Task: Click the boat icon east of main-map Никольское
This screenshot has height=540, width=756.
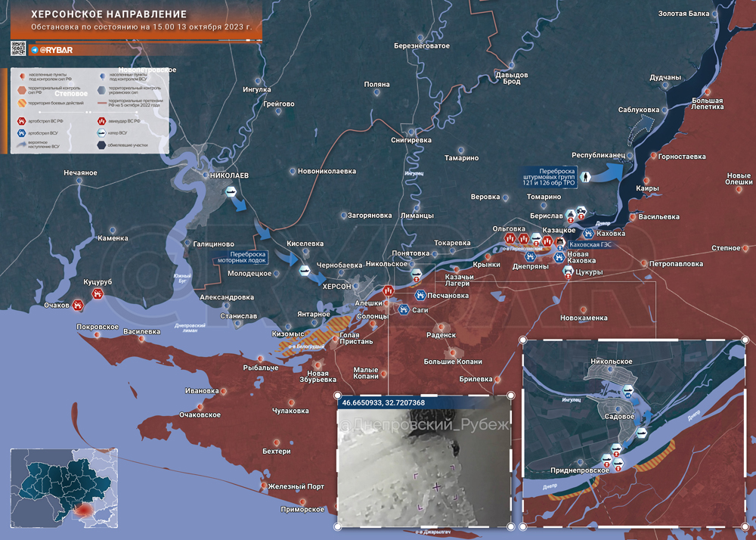Action: pos(416,275)
